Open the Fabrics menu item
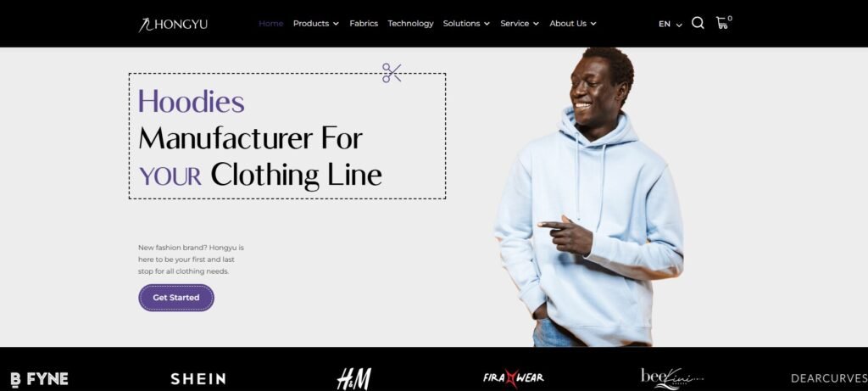 (x=364, y=23)
